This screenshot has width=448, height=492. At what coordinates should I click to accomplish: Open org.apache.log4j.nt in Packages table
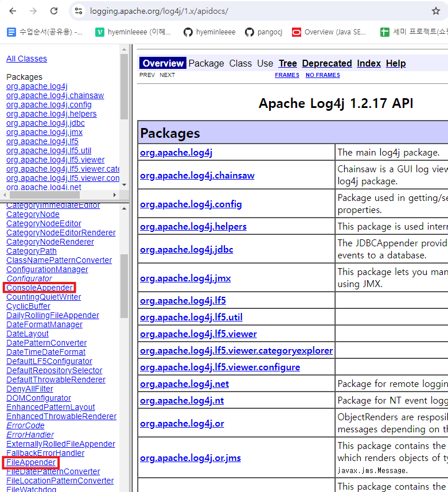pos(182,401)
